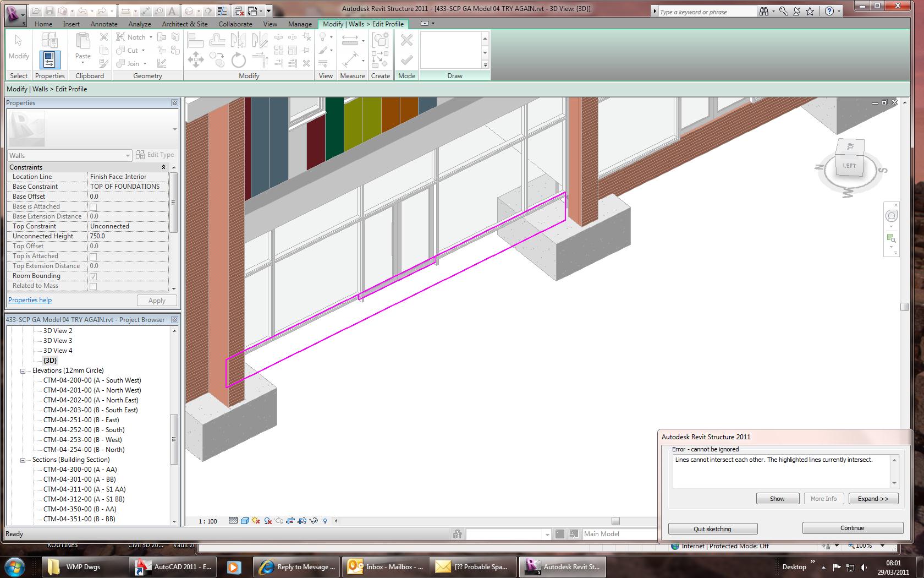Click the Move tool in Modify panel

tap(196, 59)
